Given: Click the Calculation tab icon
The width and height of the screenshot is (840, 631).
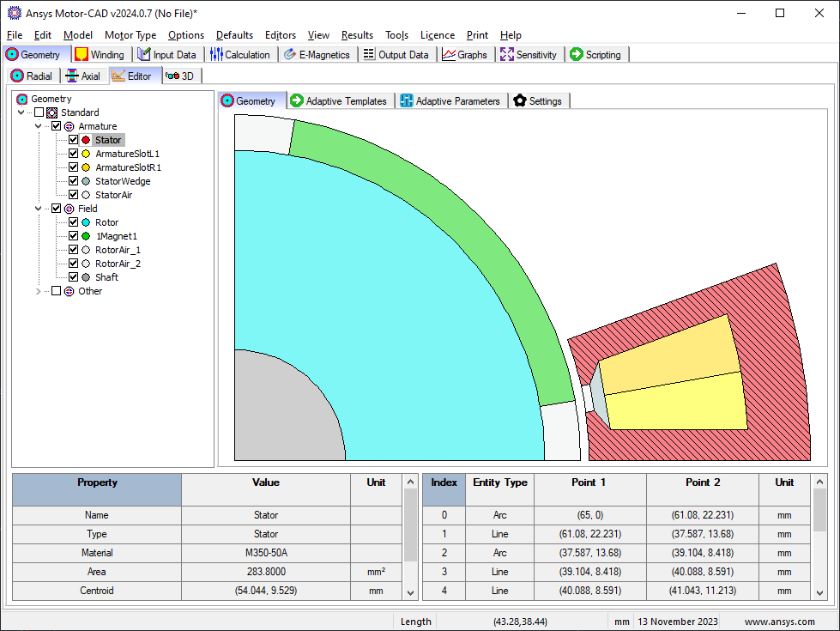Looking at the screenshot, I should click(x=216, y=55).
